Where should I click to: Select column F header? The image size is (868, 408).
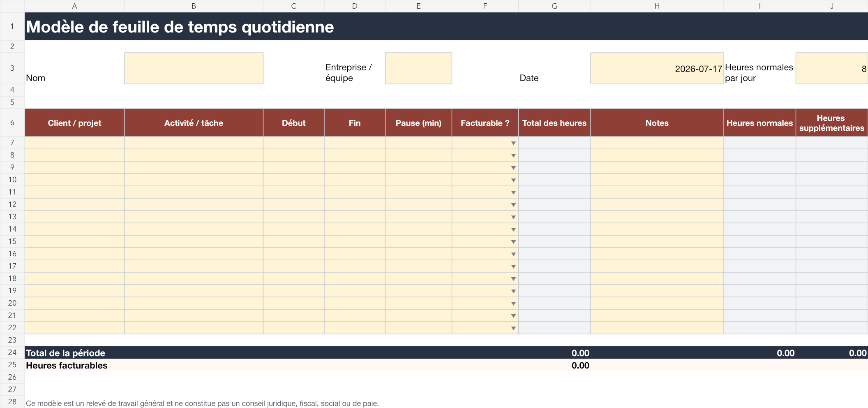coord(485,6)
